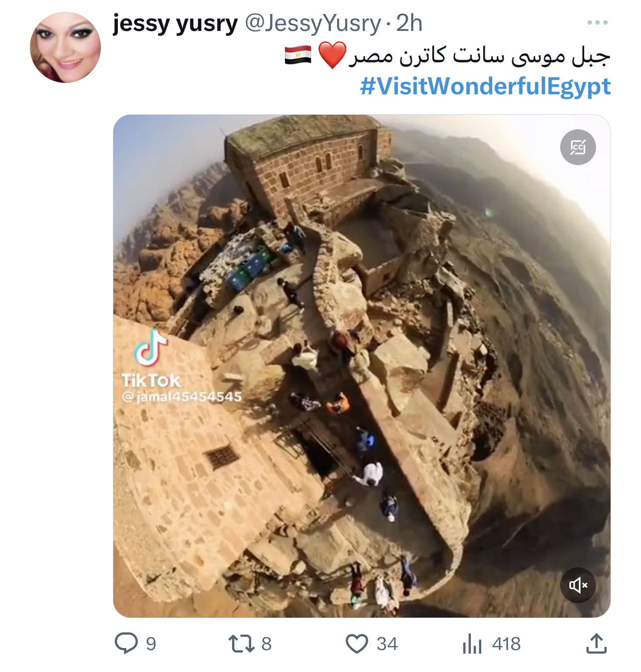Click the 2h timestamp of the tweet
The width and height of the screenshot is (641, 672).
pos(409,23)
